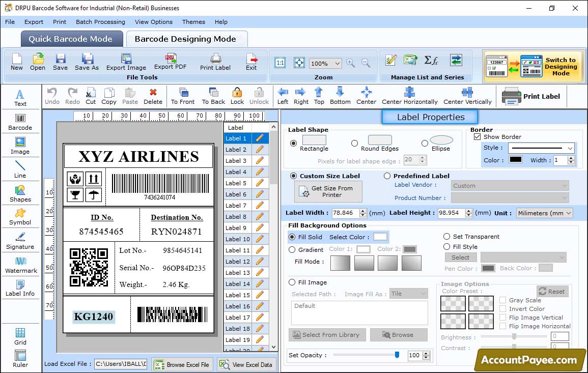Viewport: 588px width, 373px height.
Task: Open the zoom percentage dropdown
Action: pyautogui.click(x=337, y=63)
